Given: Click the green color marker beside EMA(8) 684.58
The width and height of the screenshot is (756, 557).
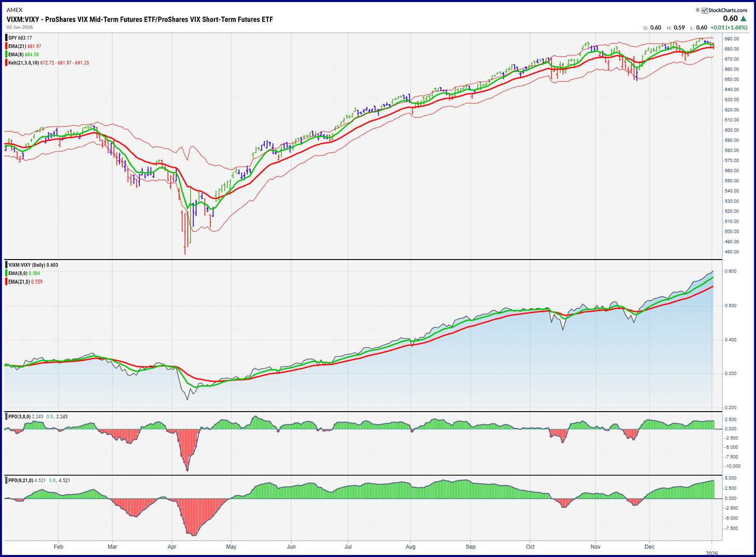Looking at the screenshot, I should click(x=6, y=55).
